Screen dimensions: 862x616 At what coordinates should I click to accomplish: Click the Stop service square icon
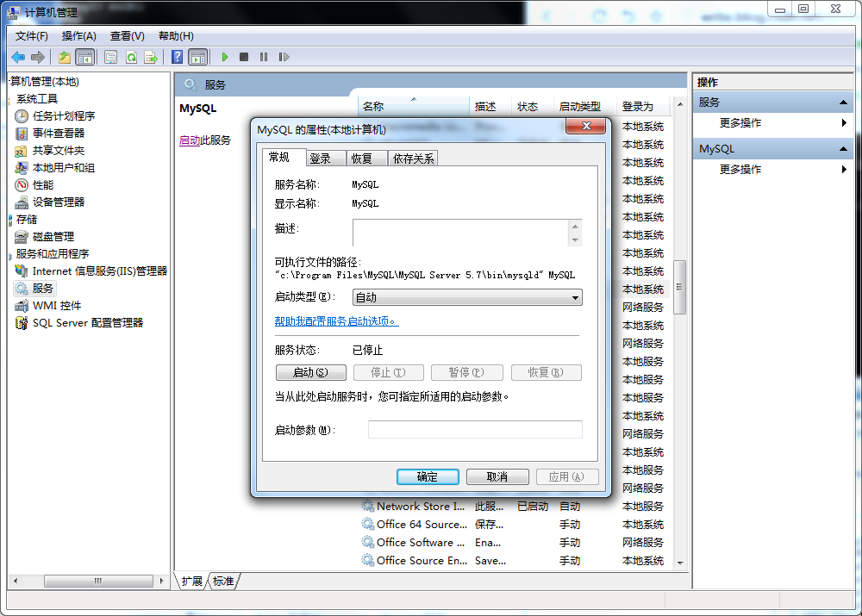pyautogui.click(x=244, y=57)
